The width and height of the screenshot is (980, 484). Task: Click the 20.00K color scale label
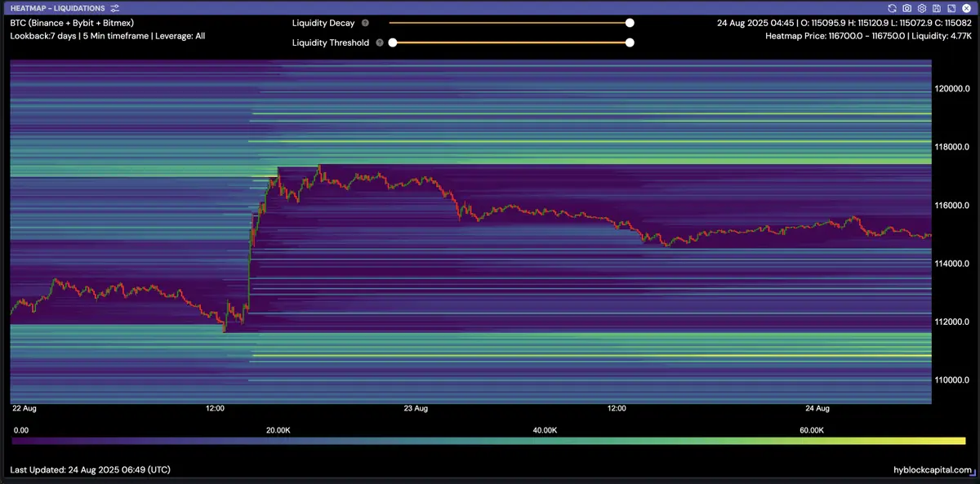[x=278, y=430]
